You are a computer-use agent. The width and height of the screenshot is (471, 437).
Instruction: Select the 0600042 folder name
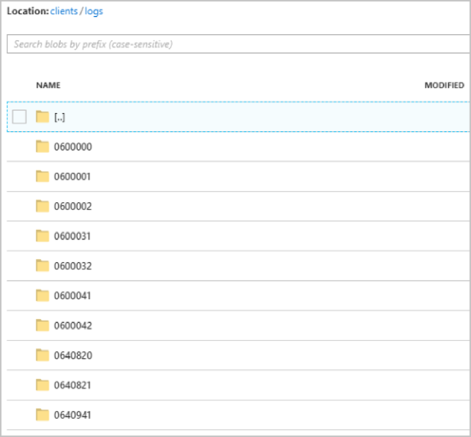coord(73,326)
